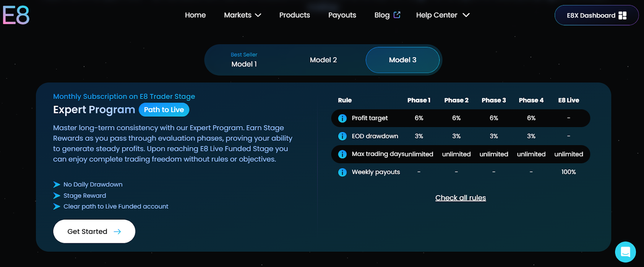Click the Blog external link icon
The image size is (644, 267).
pos(397,15)
